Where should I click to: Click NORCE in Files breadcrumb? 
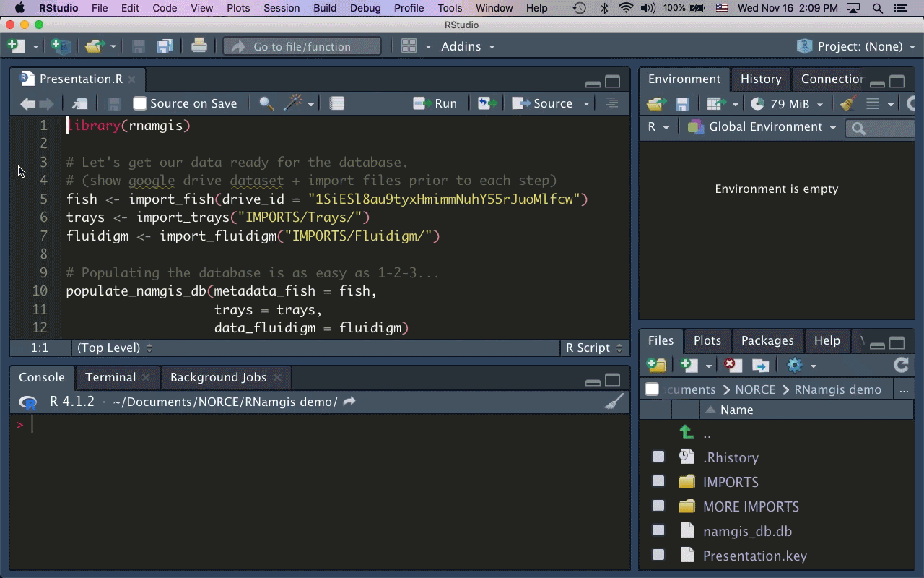click(755, 389)
